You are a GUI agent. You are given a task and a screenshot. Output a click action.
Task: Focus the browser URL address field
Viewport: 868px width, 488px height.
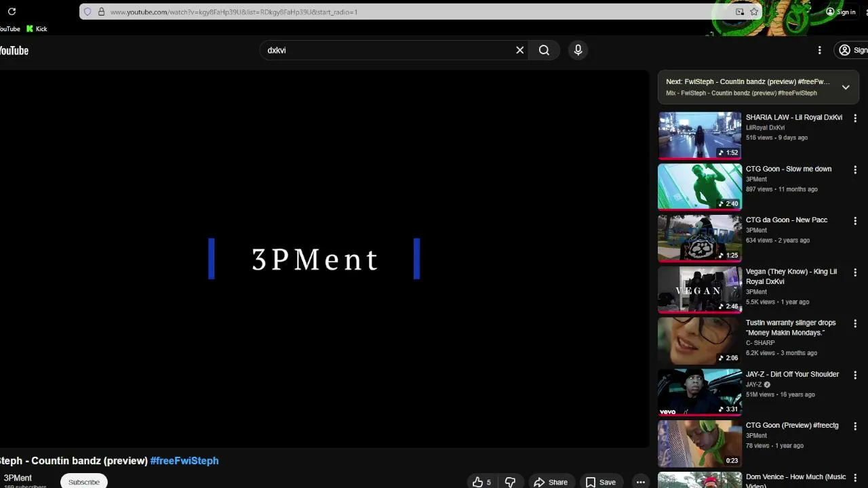pyautogui.click(x=420, y=12)
